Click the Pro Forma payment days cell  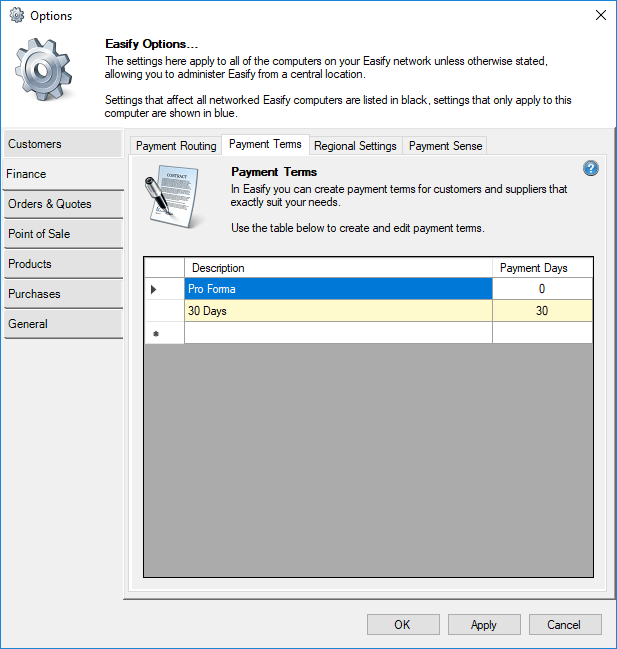[542, 289]
